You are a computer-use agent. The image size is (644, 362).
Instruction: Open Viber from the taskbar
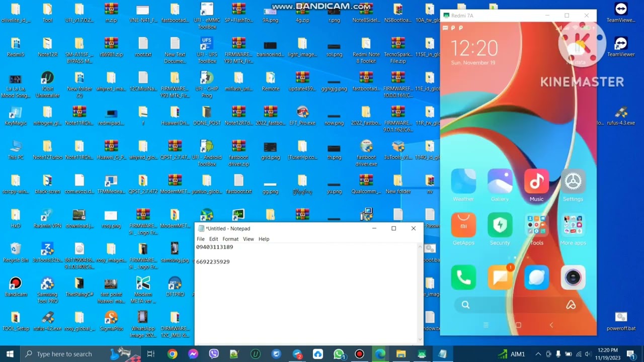214,354
